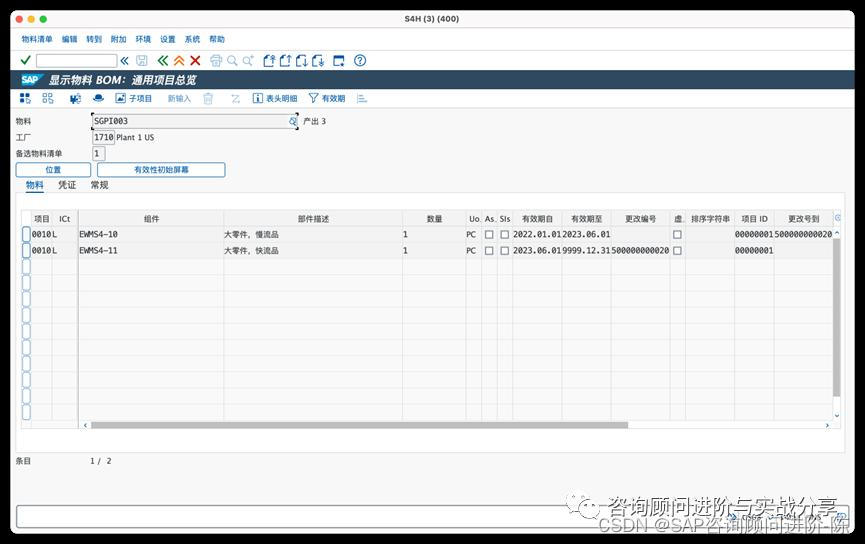Toggle As. checkbox in EWMS4-10 row
Image resolution: width=865 pixels, height=544 pixels.
tap(489, 234)
